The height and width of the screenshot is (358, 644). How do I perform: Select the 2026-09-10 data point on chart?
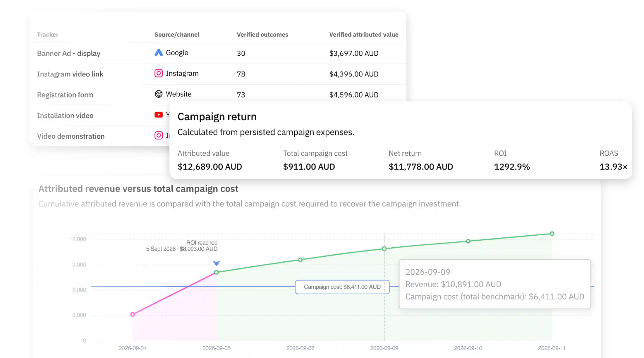(468, 241)
